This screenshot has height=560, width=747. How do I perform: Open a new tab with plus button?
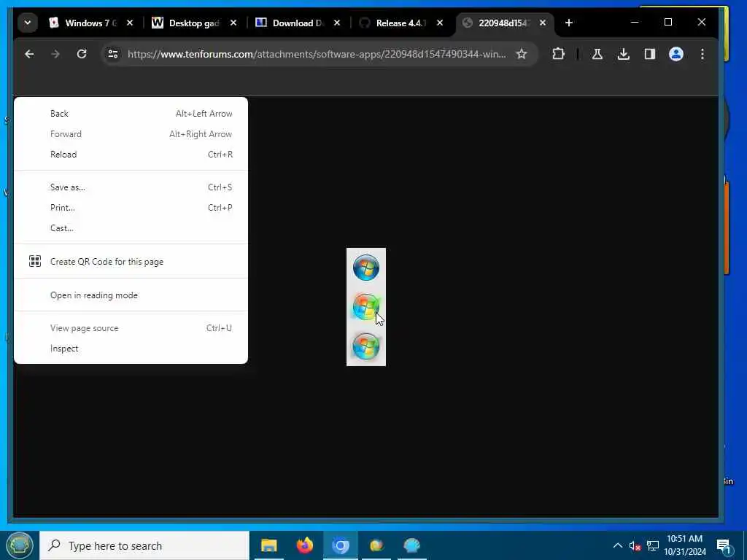[569, 23]
